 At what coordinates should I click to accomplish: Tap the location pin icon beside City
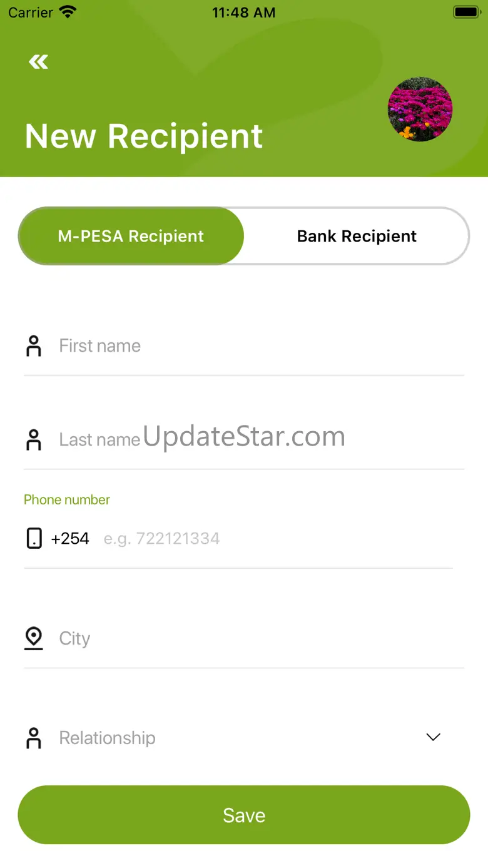click(x=34, y=638)
